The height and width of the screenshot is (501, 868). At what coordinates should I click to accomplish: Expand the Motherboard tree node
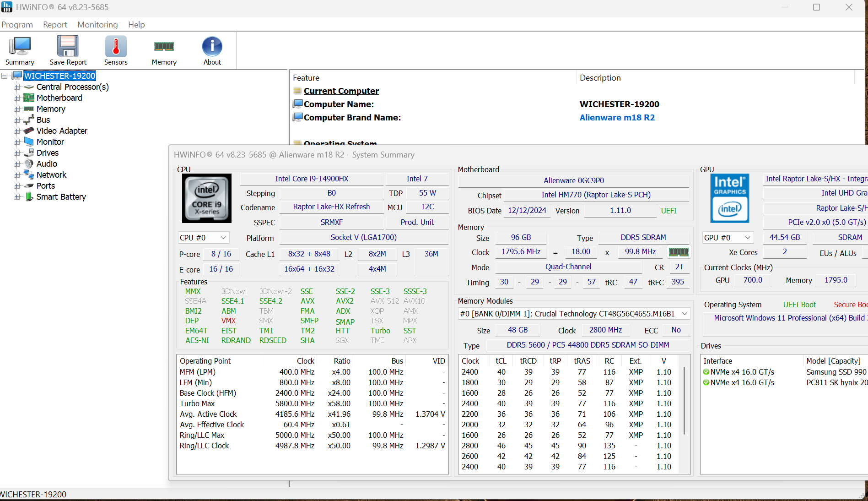point(17,98)
